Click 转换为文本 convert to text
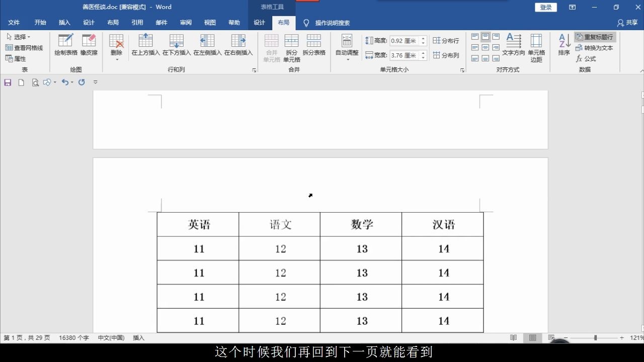This screenshot has height=362, width=644. pos(595,48)
